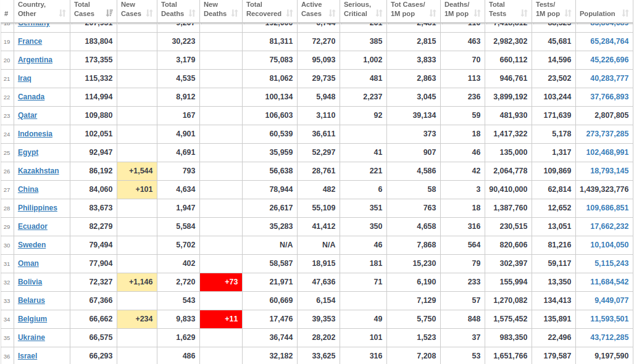
Task: Open Sweden population link 10,104,050
Action: (609, 245)
